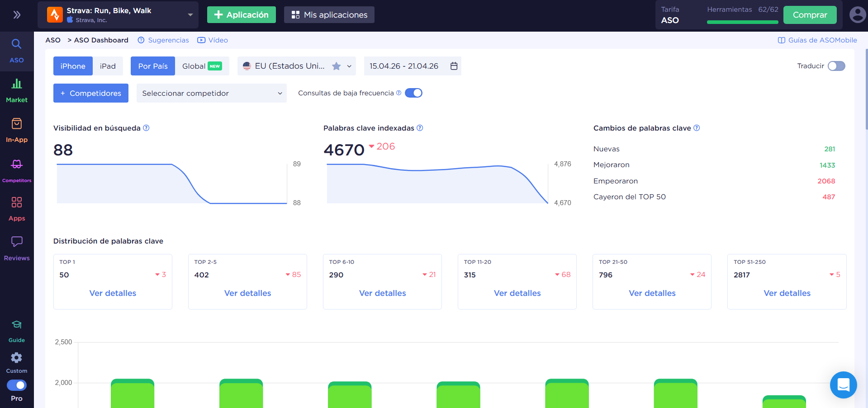The image size is (868, 408).
Task: Open the chat support bubble
Action: tap(843, 385)
